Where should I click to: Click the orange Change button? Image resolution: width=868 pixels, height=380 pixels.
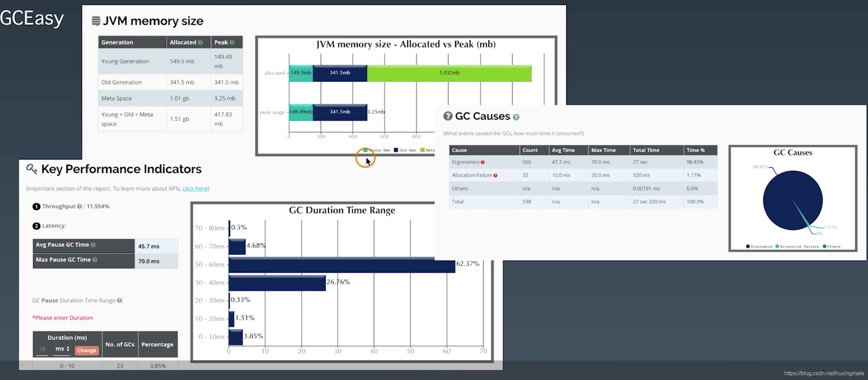coord(86,350)
